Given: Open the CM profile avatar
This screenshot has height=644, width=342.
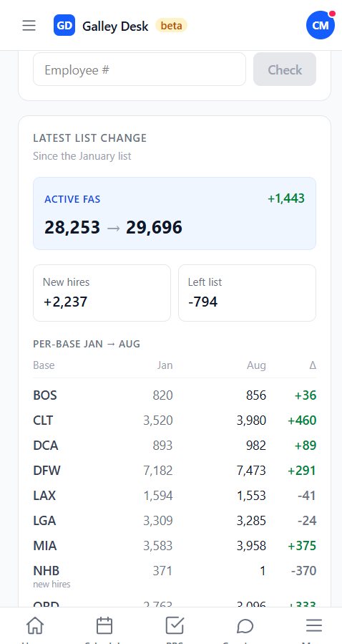Looking at the screenshot, I should [x=321, y=26].
